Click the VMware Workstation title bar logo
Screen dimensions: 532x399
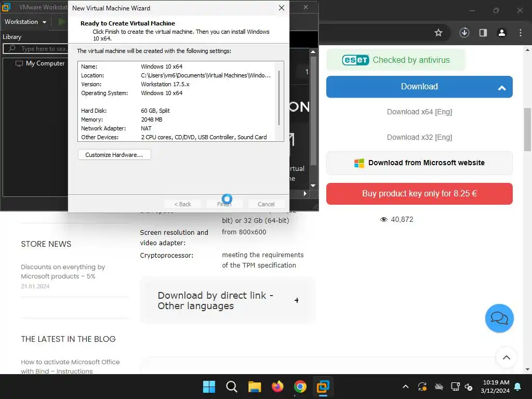click(x=6, y=7)
